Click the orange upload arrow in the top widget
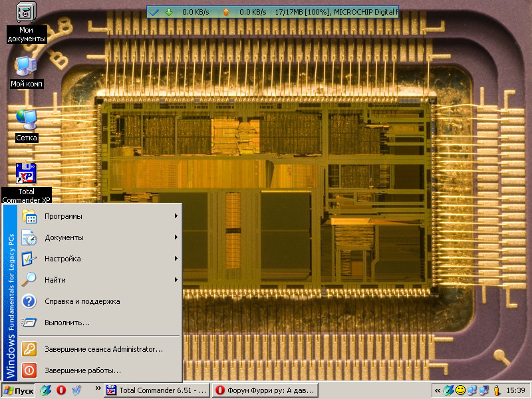This screenshot has width=532, height=399. (226, 12)
